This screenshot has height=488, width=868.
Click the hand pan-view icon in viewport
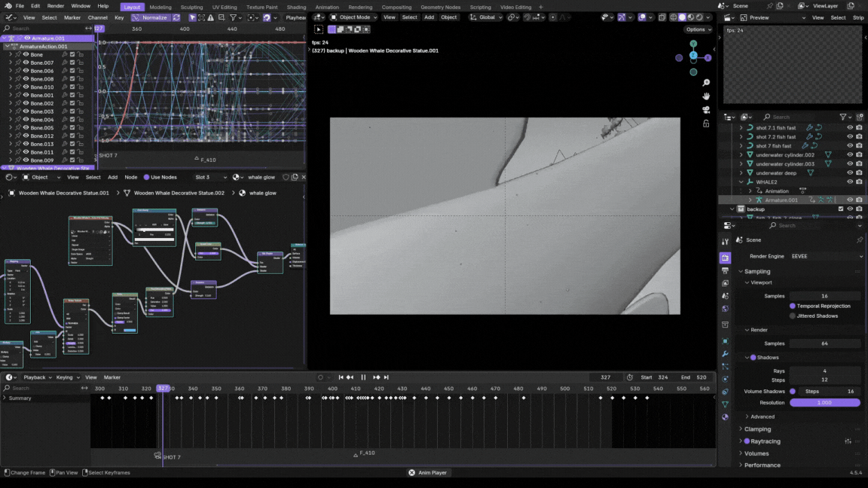click(706, 96)
